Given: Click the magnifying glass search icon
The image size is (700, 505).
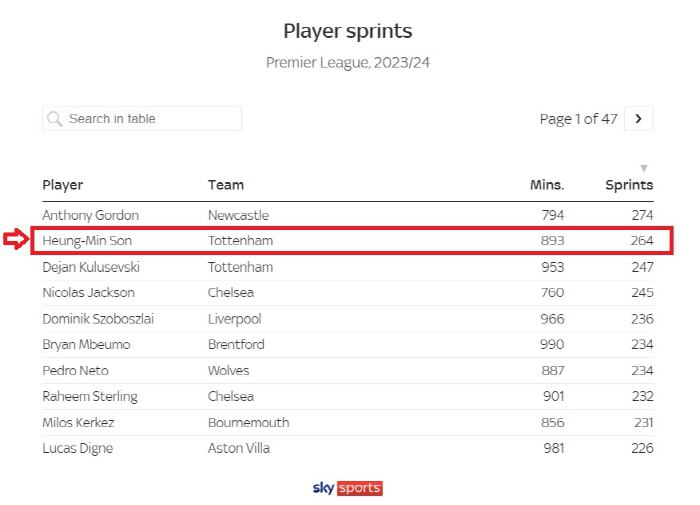Looking at the screenshot, I should [54, 119].
